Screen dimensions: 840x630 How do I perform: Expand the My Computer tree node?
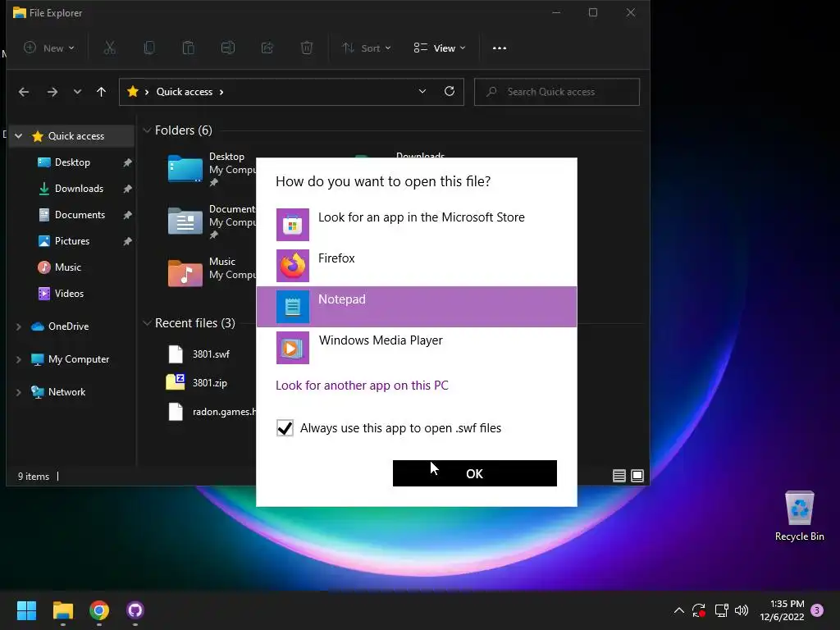click(19, 359)
